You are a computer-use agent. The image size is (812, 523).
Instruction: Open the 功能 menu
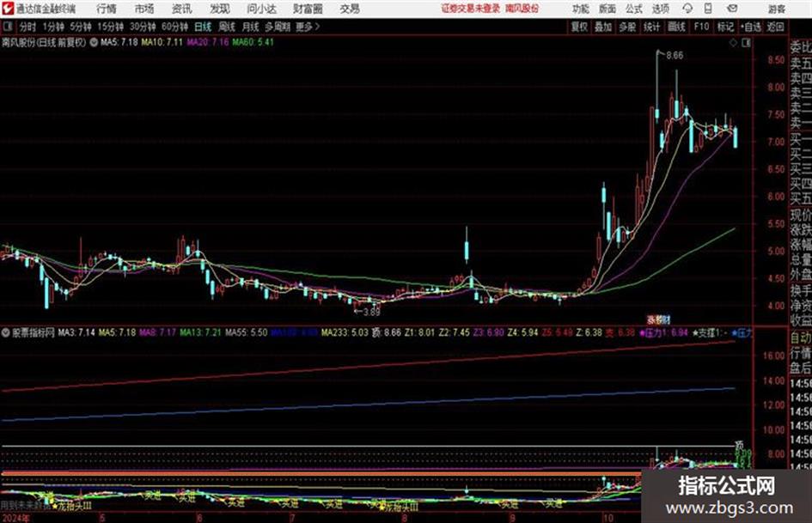[581, 9]
